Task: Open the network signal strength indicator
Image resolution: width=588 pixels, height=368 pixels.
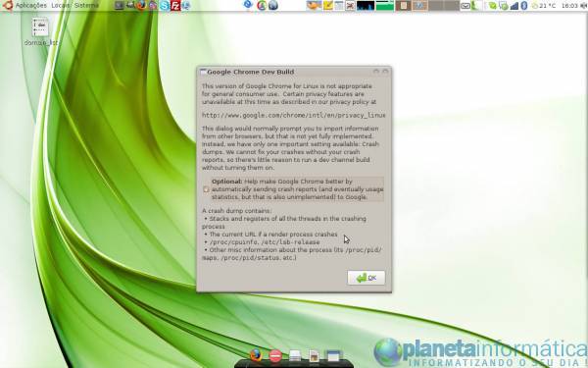Action: click(514, 6)
